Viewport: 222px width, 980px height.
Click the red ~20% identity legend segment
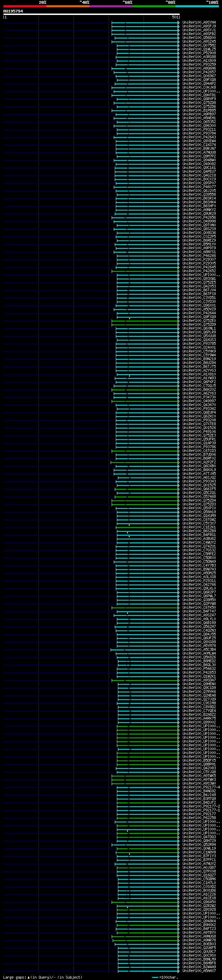point(25,6)
